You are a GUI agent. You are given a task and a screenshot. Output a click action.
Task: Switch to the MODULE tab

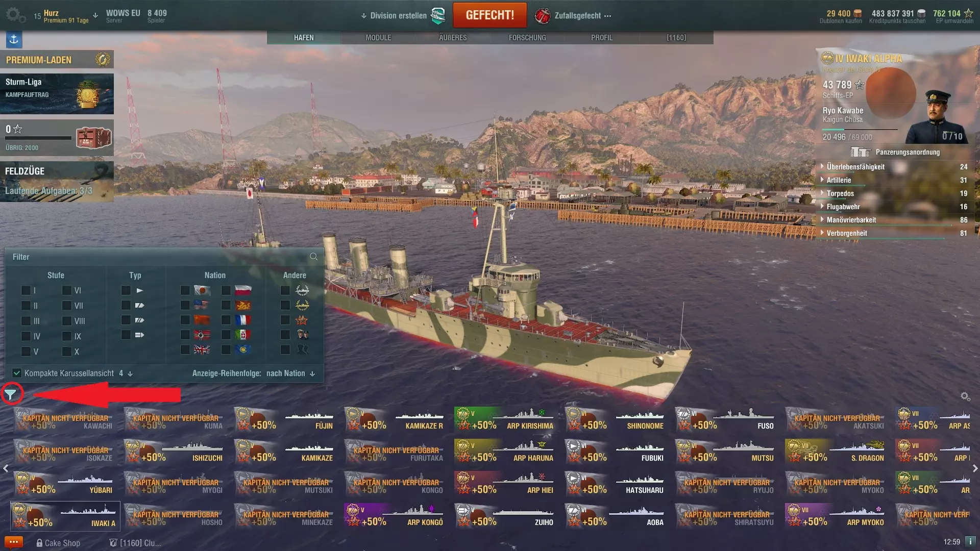[378, 38]
